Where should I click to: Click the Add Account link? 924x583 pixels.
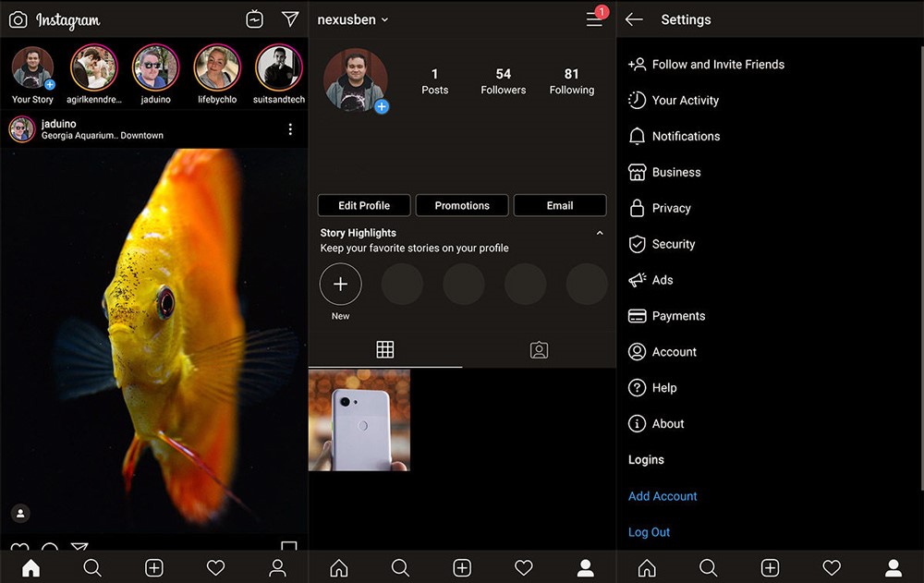tap(663, 496)
